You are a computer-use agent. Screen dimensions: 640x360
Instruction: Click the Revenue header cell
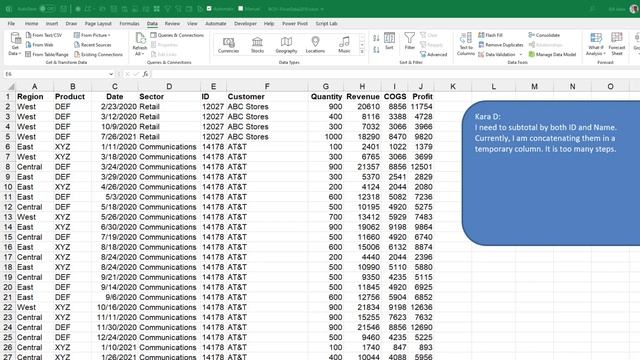click(x=362, y=97)
